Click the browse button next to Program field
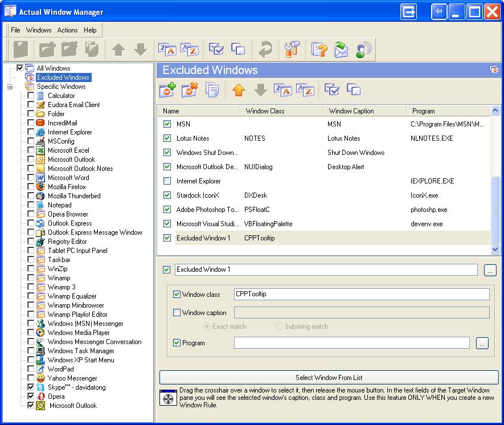This screenshot has width=504, height=425. (482, 343)
